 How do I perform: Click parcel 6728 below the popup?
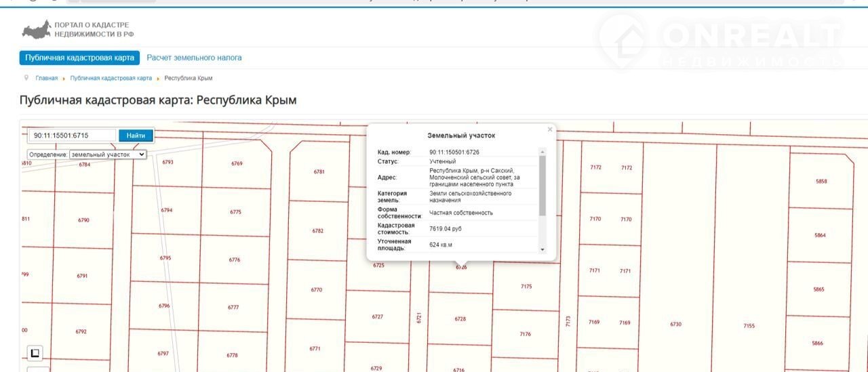460,318
